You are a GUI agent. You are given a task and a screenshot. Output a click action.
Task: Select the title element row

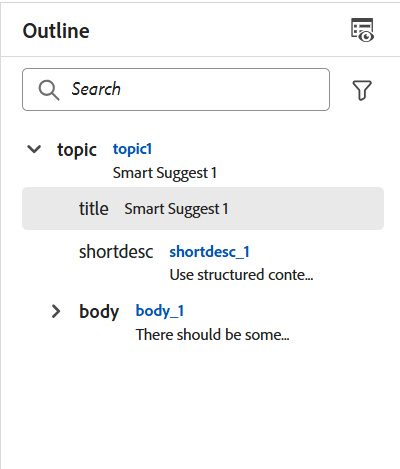(x=203, y=209)
